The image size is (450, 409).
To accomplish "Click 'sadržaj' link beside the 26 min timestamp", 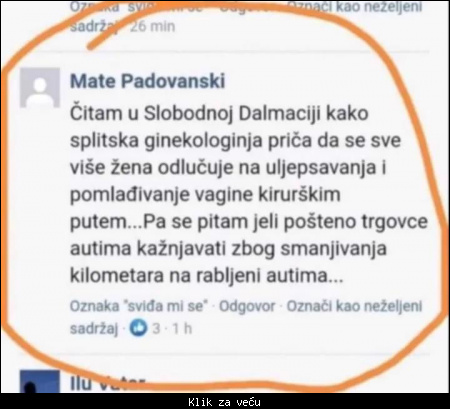I will [94, 27].
